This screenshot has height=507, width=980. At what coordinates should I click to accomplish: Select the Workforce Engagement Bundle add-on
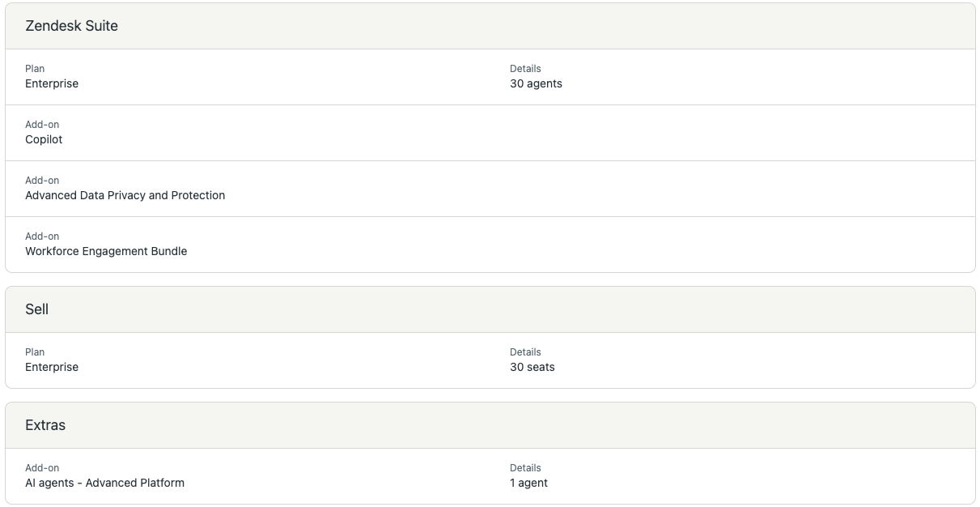tap(106, 251)
